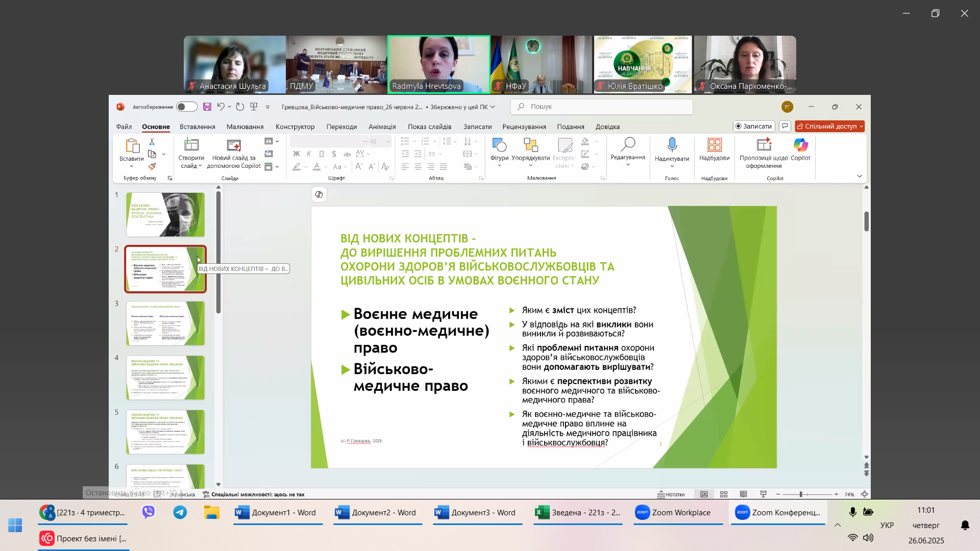Start slideshow icon in status bar

point(763,494)
